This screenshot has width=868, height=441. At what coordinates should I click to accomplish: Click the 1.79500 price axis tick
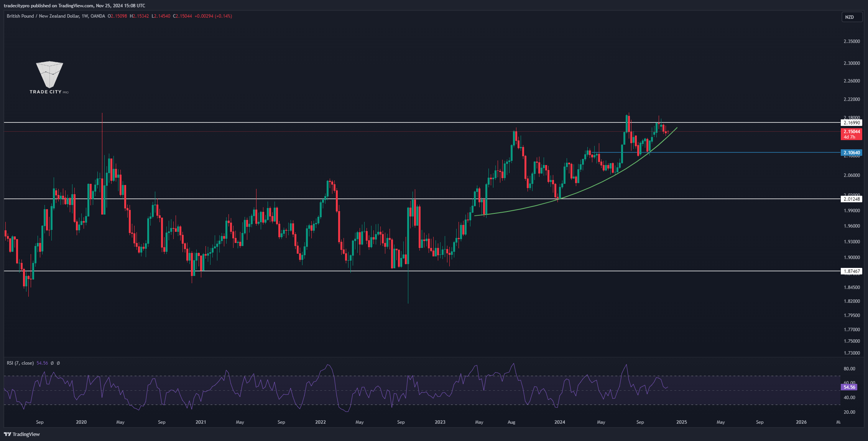click(852, 315)
